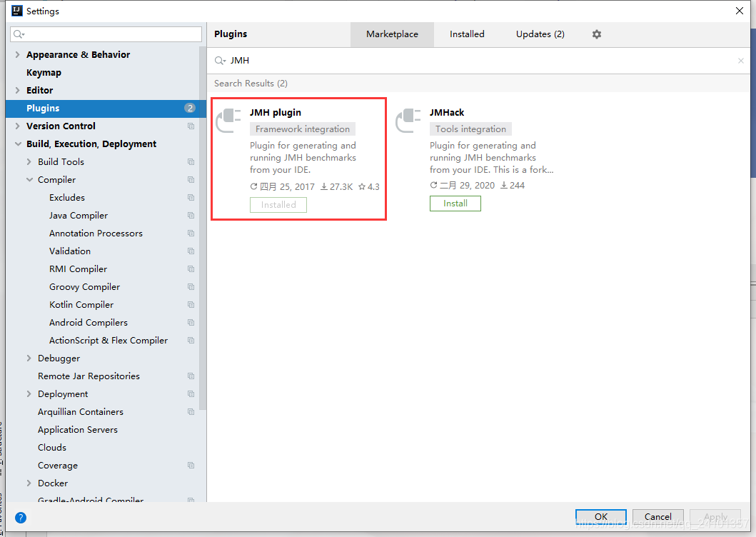Focus the plugin search field containing JMH

(478, 60)
